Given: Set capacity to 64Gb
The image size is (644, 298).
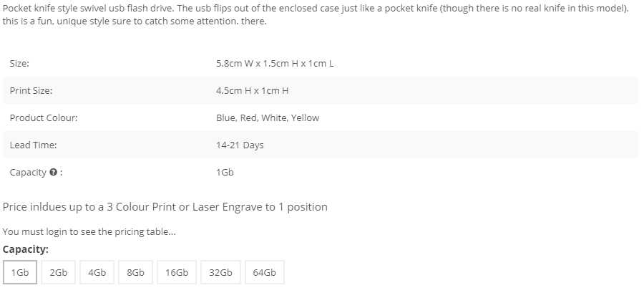Looking at the screenshot, I should pos(265,272).
